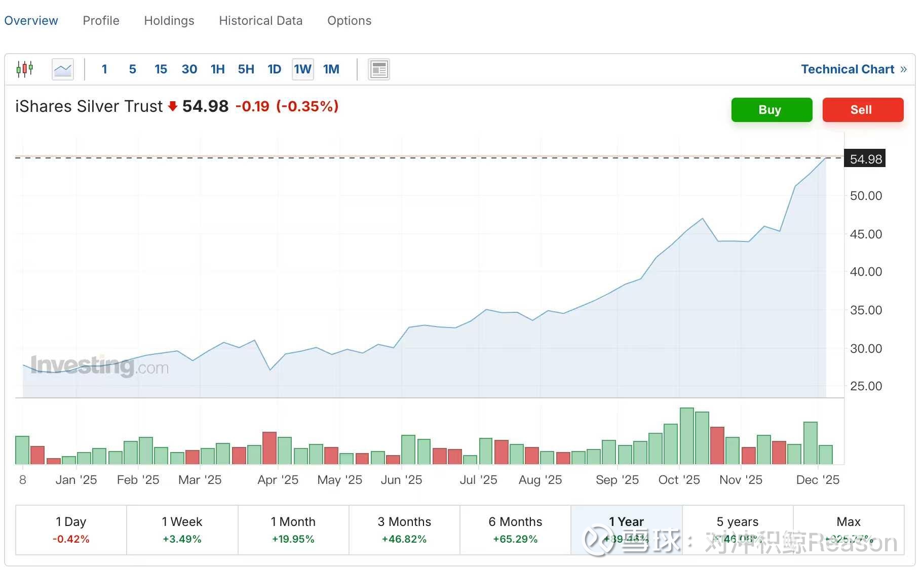Set chart interval to 1W
Screen dimensions: 924x570
[x=302, y=69]
